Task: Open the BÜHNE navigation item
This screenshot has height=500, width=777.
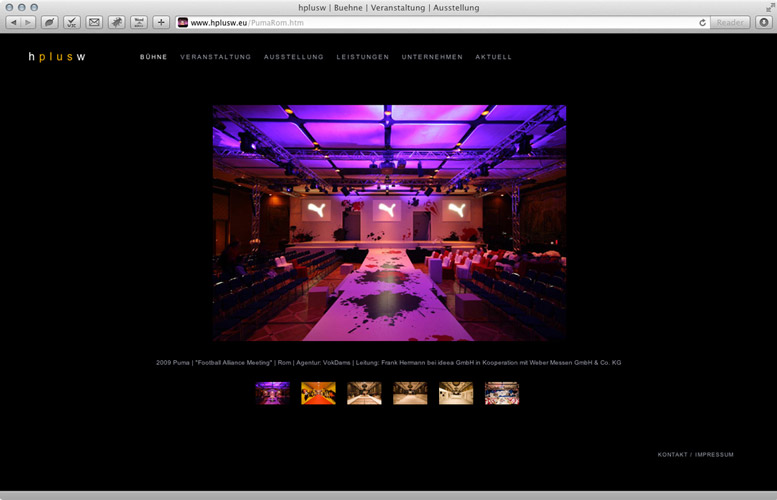Action: coord(153,57)
